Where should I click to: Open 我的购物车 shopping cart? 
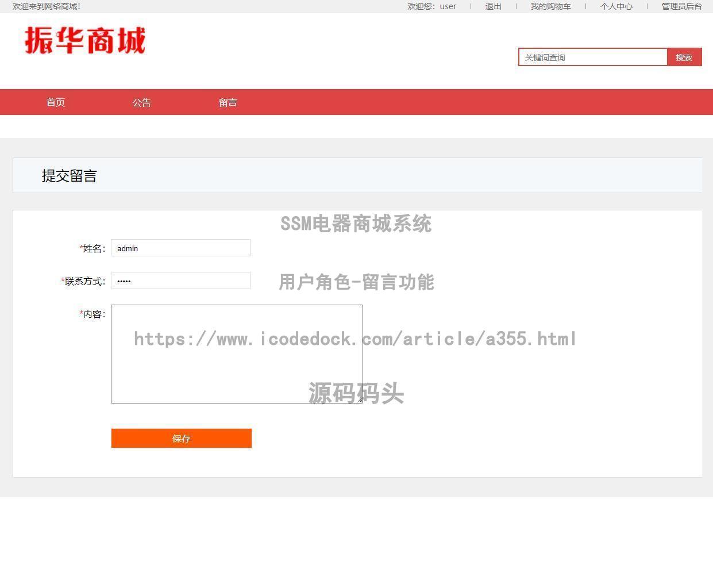coord(550,6)
